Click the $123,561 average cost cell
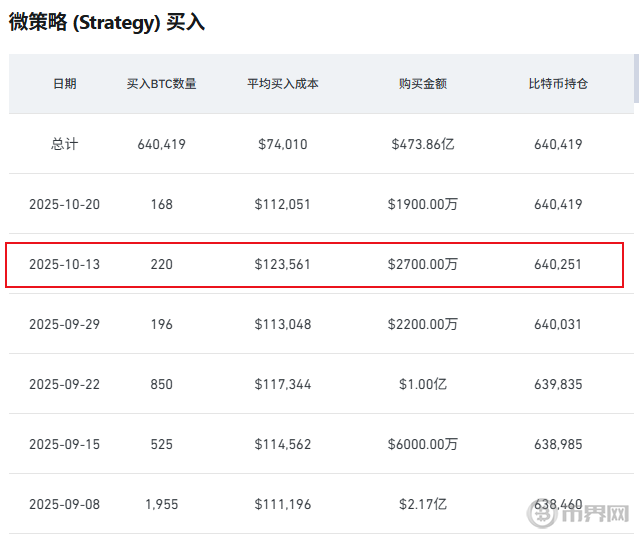Viewport: 640px width, 541px height. coord(283,264)
